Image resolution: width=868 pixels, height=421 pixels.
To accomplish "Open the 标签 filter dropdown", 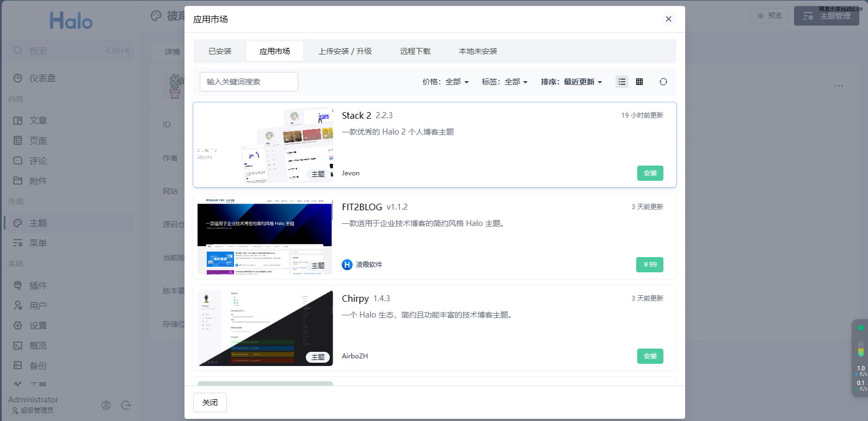I will click(x=504, y=82).
